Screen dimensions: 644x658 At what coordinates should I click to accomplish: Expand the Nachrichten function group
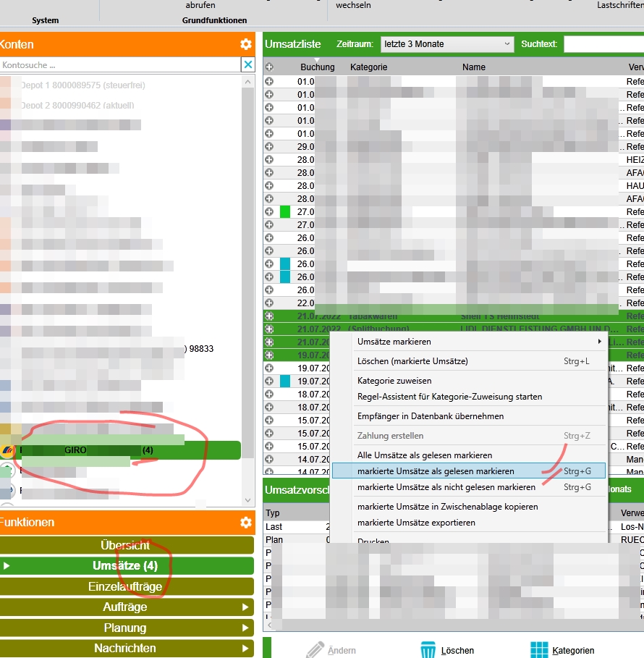coord(127,648)
